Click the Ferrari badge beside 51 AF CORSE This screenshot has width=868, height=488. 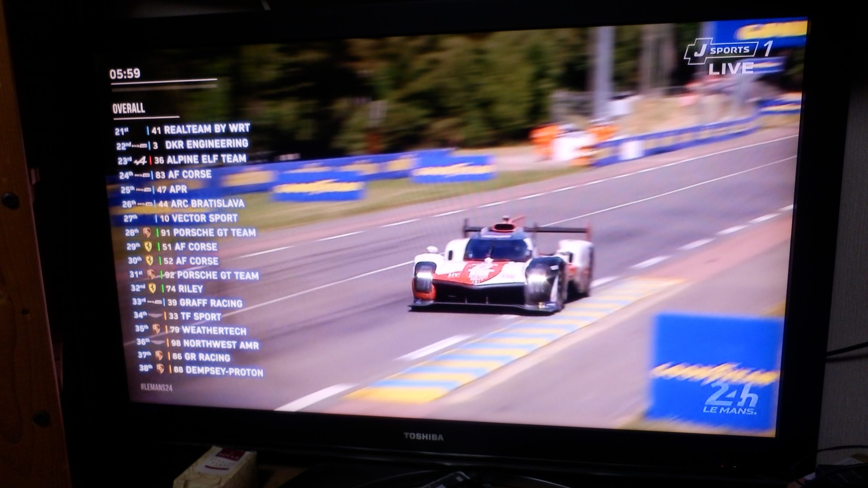pos(148,247)
